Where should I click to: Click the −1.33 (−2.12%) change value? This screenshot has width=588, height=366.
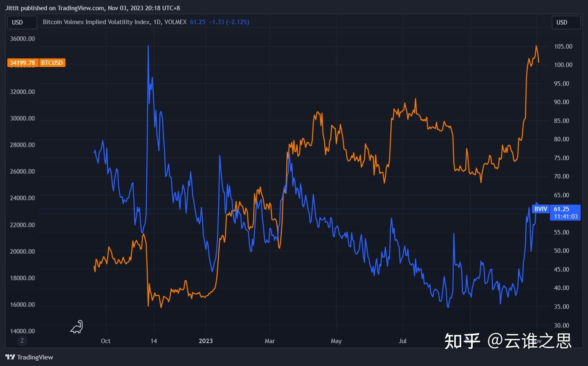click(x=229, y=22)
